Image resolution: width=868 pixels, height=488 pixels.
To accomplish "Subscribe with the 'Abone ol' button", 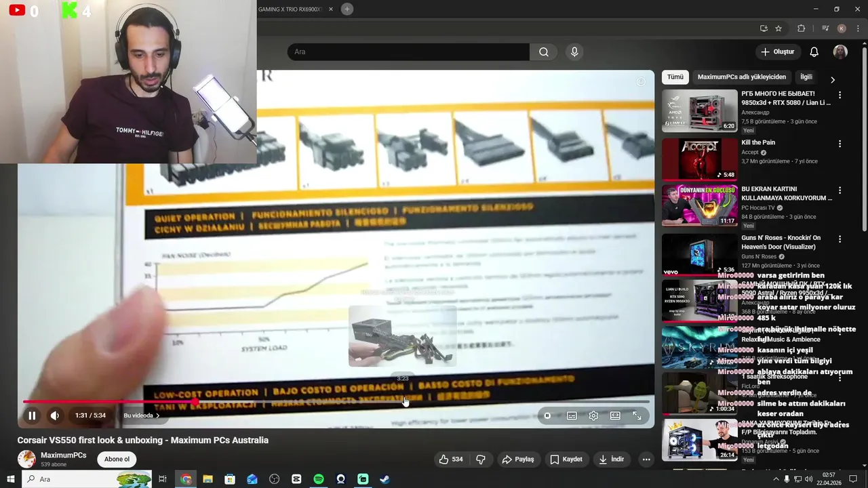I will point(117,460).
